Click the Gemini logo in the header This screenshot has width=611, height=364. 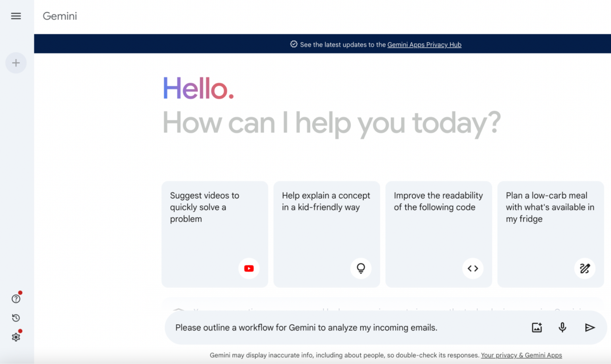point(60,16)
